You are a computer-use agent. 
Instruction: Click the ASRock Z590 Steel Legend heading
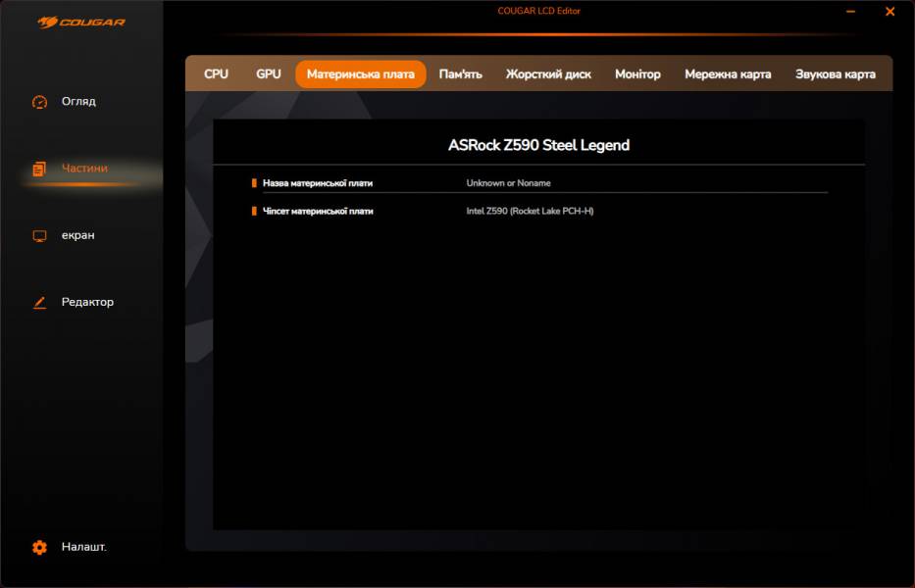point(538,145)
